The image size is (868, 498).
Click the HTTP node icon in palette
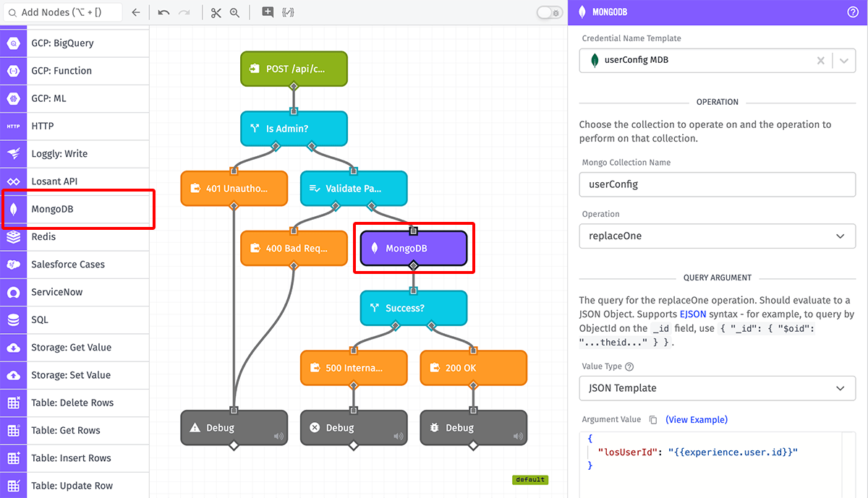(x=13, y=126)
